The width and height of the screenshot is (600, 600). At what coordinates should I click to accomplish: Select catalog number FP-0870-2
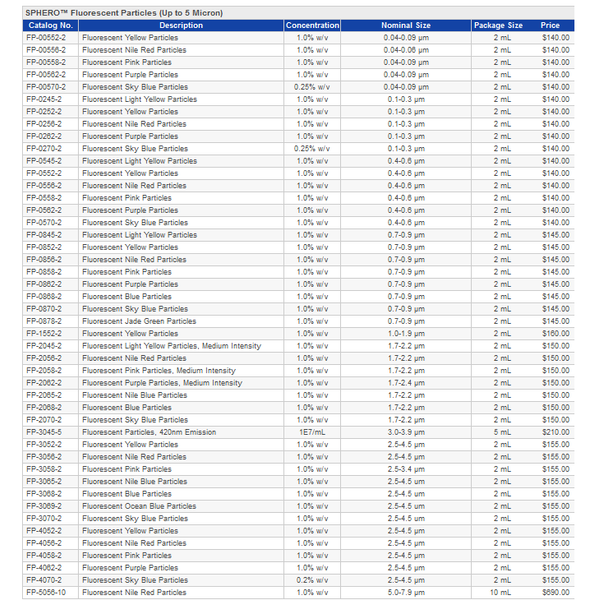pyautogui.click(x=44, y=309)
